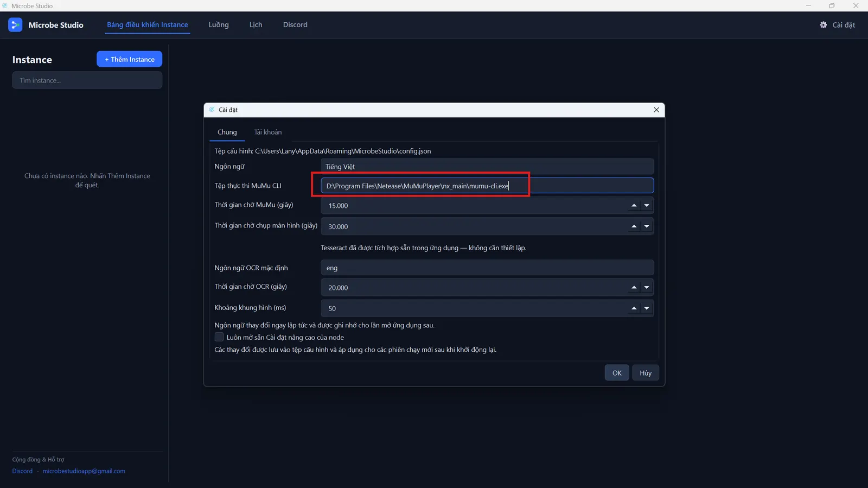Toggle Luôn mở sẵn Cài đặt nâng cao checkbox
Viewport: 868px width, 488px height.
[219, 337]
